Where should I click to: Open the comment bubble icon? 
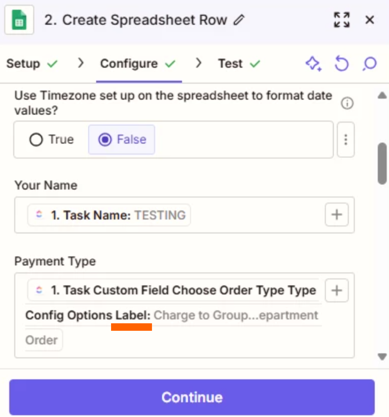coord(369,63)
